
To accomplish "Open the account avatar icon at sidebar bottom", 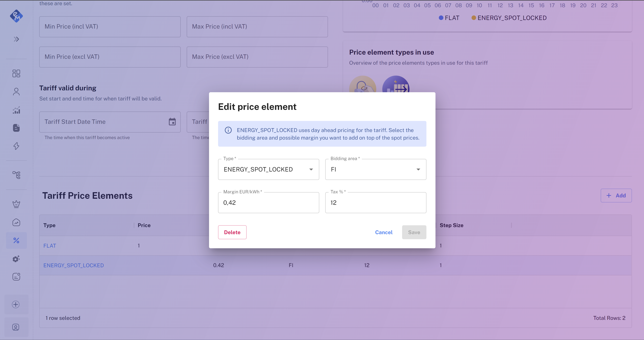I will (x=16, y=327).
